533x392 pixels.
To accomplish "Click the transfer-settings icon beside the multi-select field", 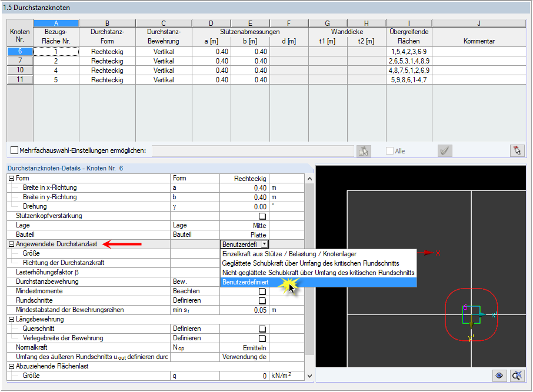I will coord(363,150).
